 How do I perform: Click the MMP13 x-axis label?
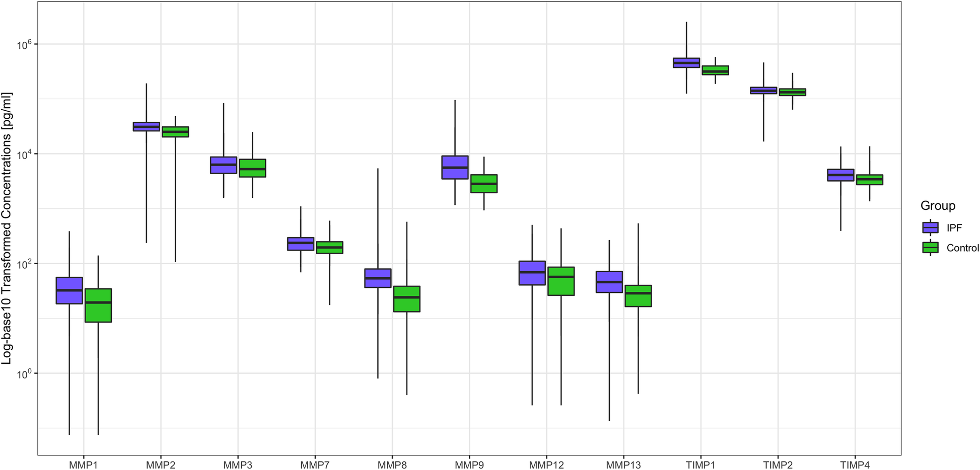click(x=623, y=465)
